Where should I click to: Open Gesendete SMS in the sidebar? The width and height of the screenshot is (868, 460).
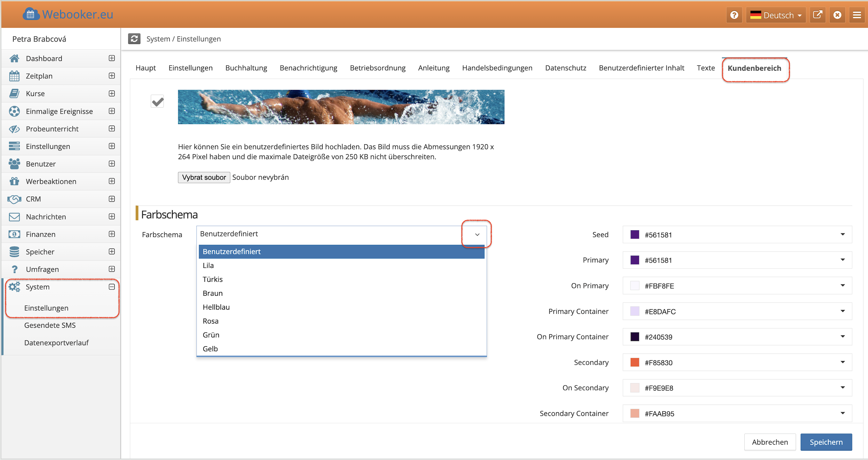click(x=50, y=325)
